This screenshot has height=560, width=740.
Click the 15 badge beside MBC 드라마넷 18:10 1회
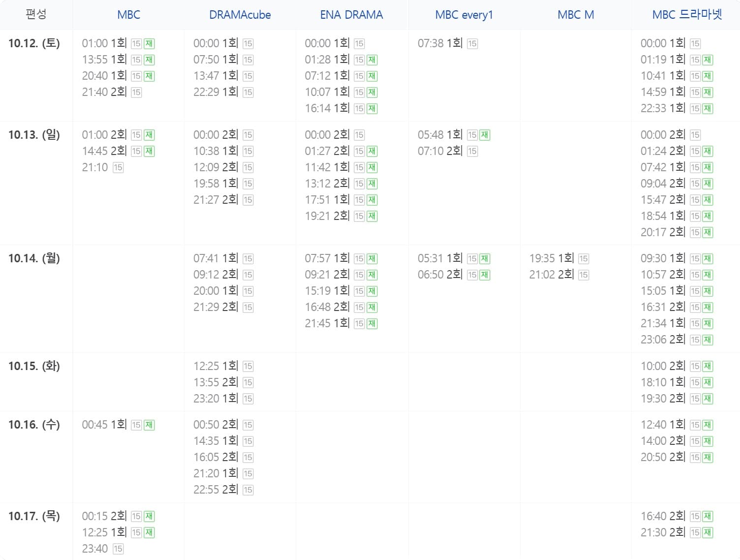tap(695, 382)
